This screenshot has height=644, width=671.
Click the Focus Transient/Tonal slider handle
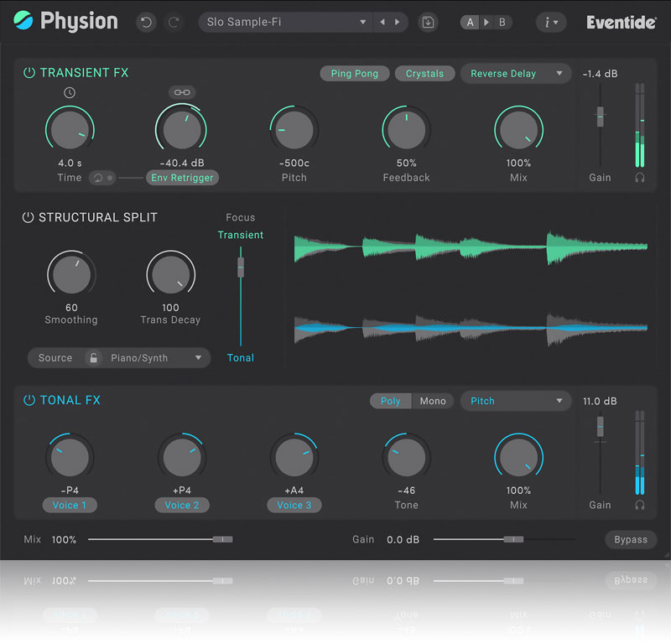(241, 267)
